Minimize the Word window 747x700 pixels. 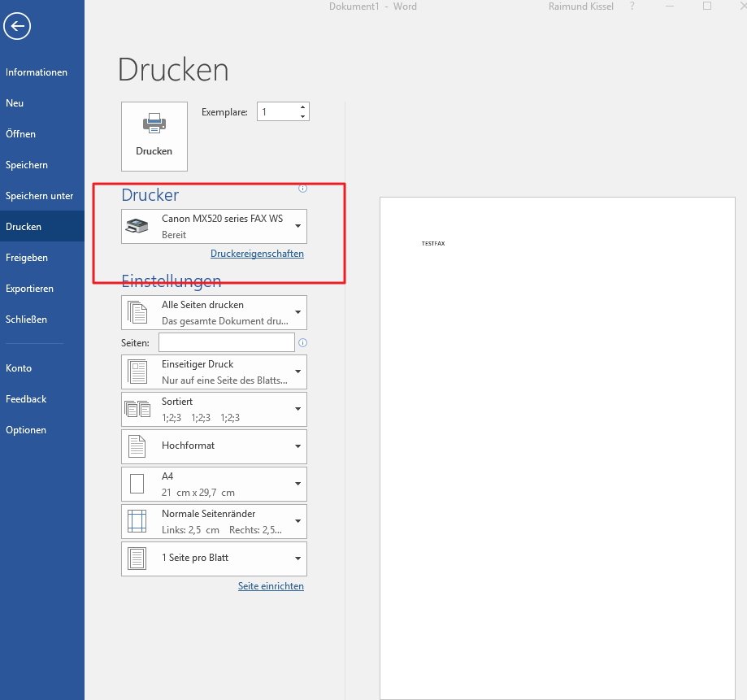(x=670, y=7)
